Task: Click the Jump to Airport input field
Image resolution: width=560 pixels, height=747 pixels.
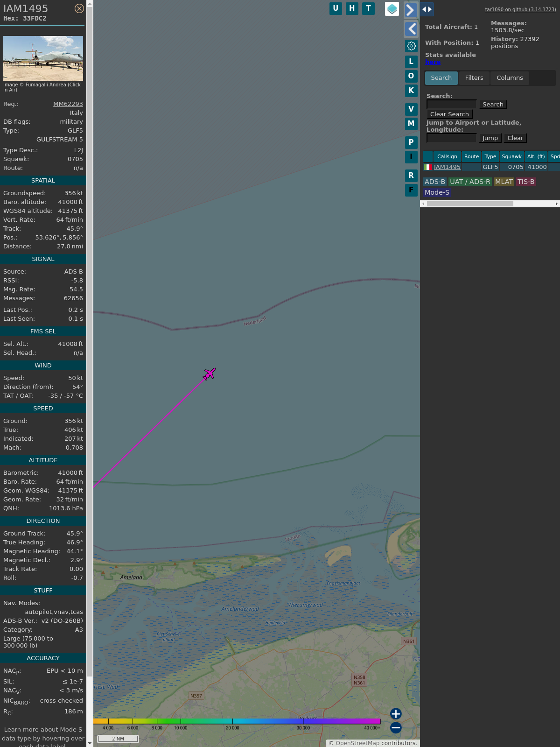Action: [x=451, y=138]
